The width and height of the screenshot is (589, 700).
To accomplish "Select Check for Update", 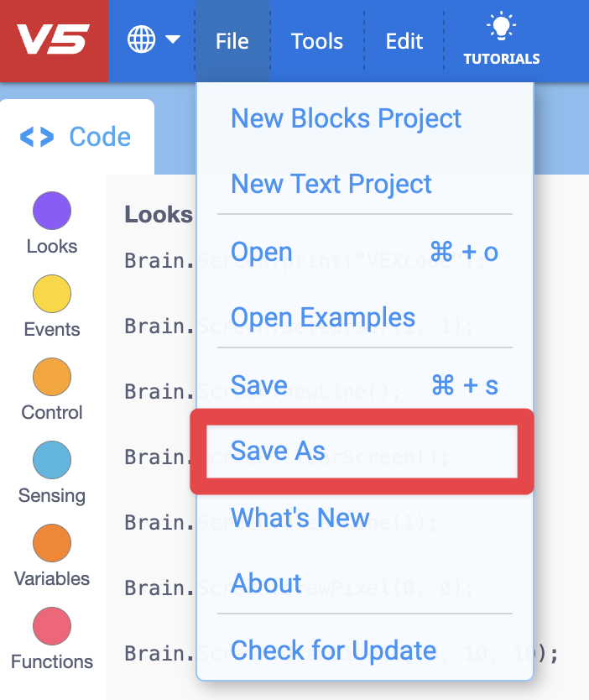I will click(333, 650).
